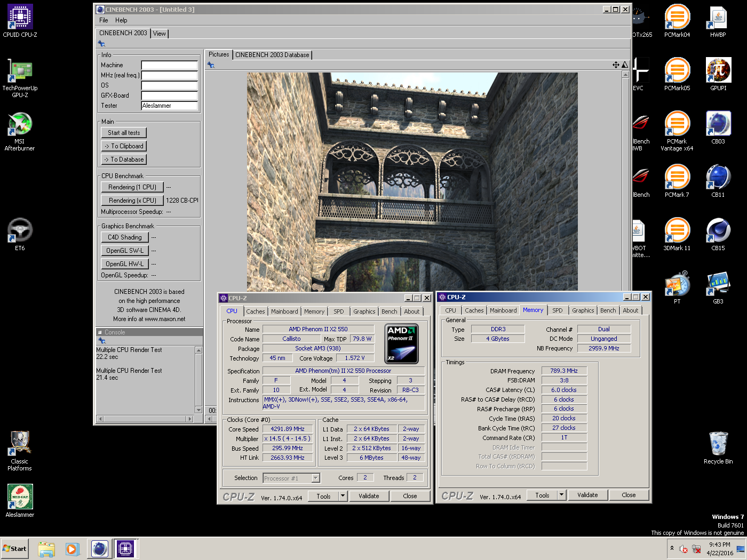Open the CB15 Cinebench shortcut
The image size is (747, 560).
coord(718,234)
